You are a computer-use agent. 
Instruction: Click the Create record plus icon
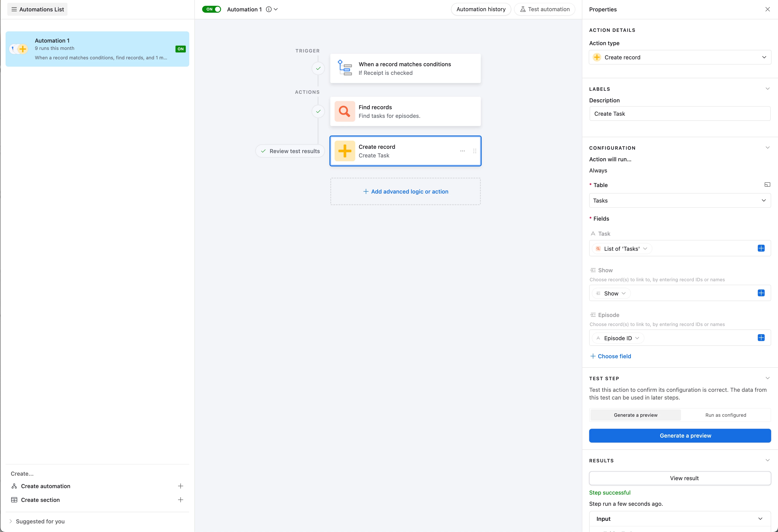(x=344, y=151)
